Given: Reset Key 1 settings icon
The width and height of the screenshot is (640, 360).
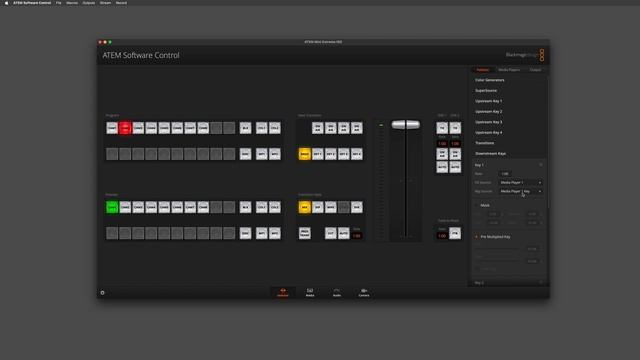Looking at the screenshot, I should (x=541, y=165).
